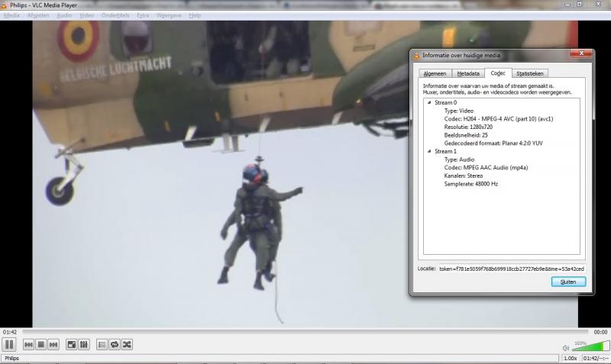Viewport: 611px width, 364px height.
Task: Click the 1.00x playback speed indicator
Action: click(x=571, y=358)
